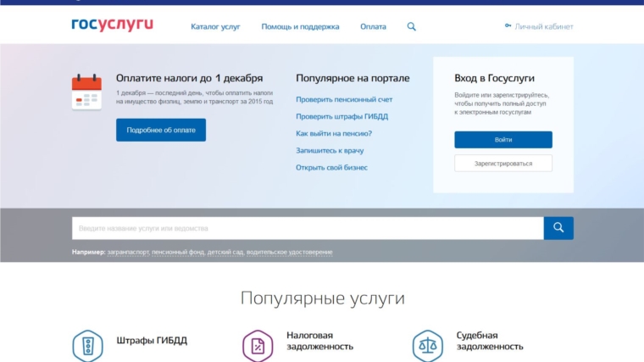
Task: Click Налоговая задолженность service title
Action: coord(319,341)
